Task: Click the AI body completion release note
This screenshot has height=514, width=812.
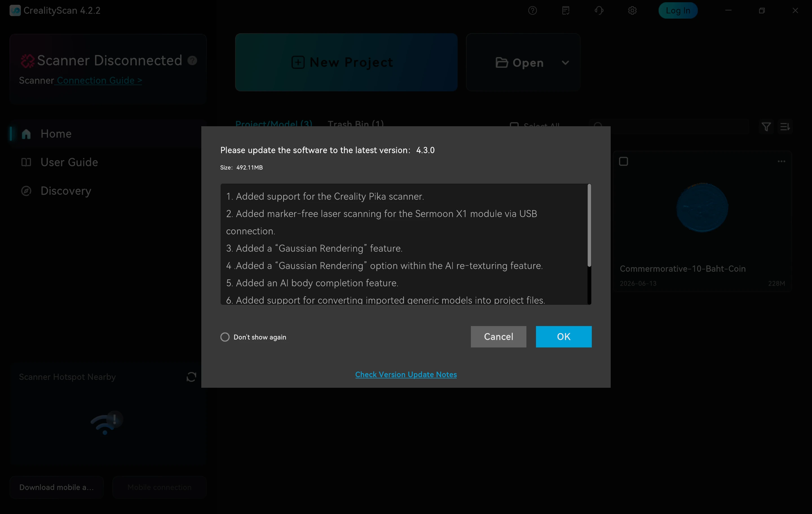Action: (x=312, y=283)
